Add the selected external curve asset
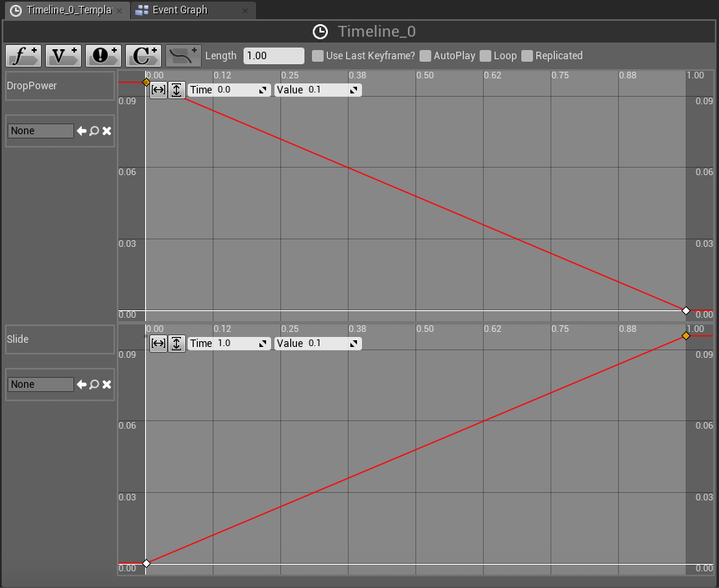This screenshot has width=719, height=588. pyautogui.click(x=183, y=56)
